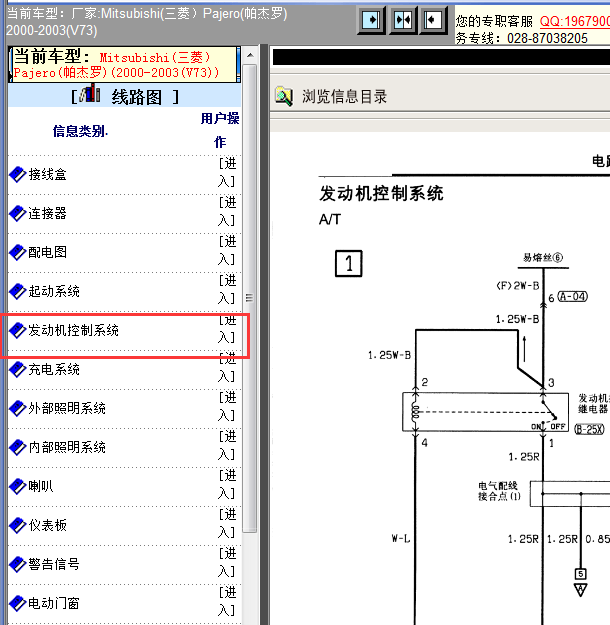Select 发动机控制系统 in the list
Screen dimensions: 610x625
[73, 330]
